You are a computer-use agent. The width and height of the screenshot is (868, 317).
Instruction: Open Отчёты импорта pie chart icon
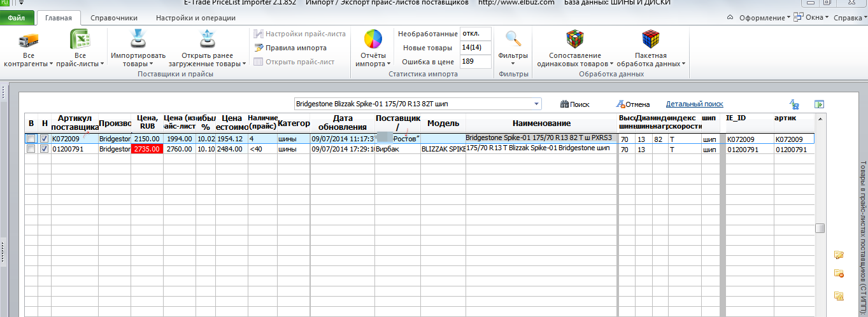(x=373, y=39)
